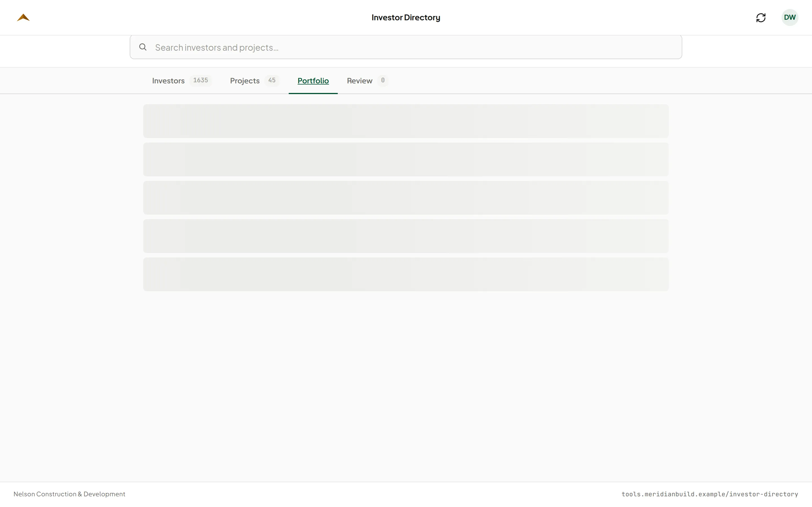Screen dimensions: 812x507
Task: Click the third loading placeholder row
Action: (406, 198)
